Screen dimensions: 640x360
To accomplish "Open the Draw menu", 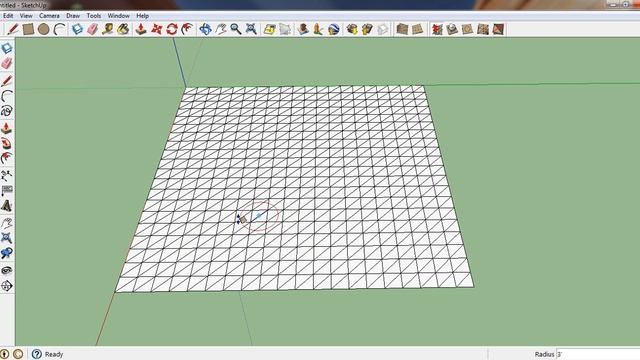I will pyautogui.click(x=73, y=16).
